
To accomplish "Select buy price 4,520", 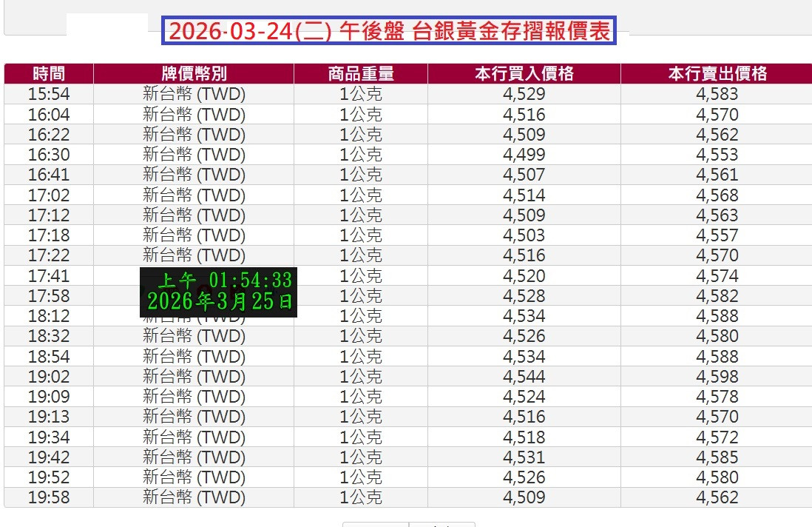I will (x=524, y=275).
